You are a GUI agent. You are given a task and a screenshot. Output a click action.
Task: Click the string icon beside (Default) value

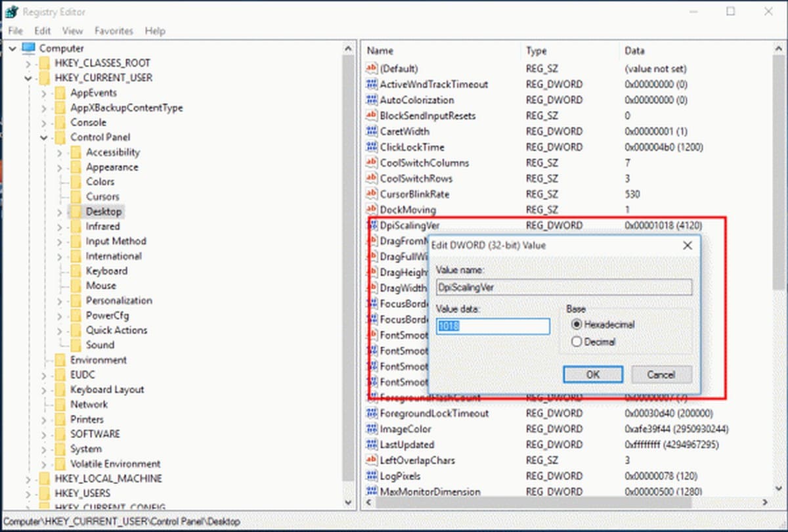(371, 69)
